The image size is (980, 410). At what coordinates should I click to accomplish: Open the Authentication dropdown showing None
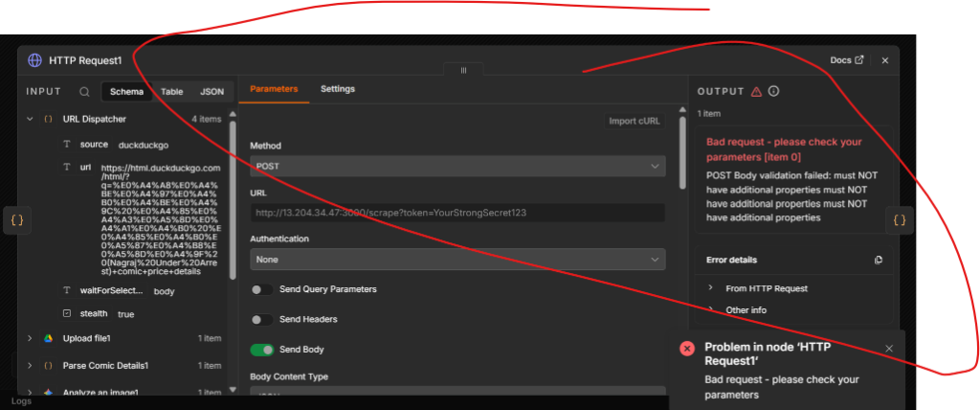click(457, 260)
